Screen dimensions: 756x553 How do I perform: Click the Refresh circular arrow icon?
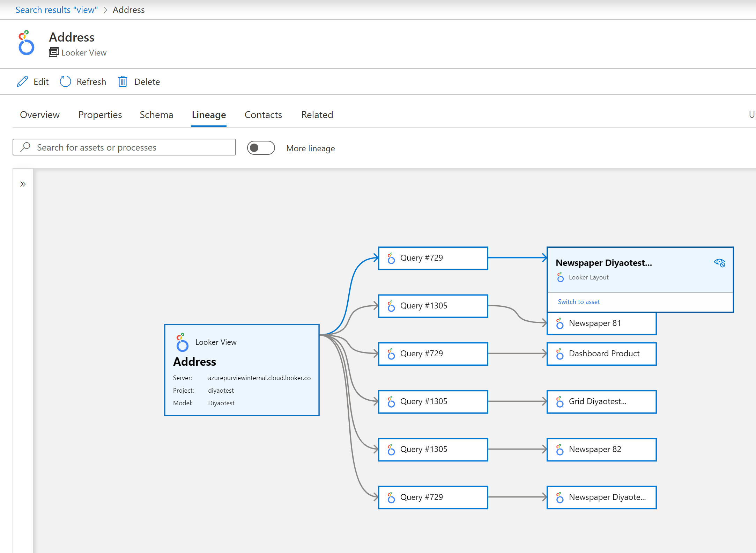click(65, 82)
